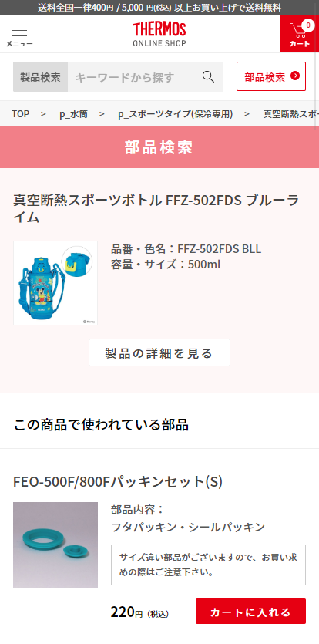Select the 製品検索 search tab
Image resolution: width=319 pixels, height=644 pixels.
tap(40, 77)
